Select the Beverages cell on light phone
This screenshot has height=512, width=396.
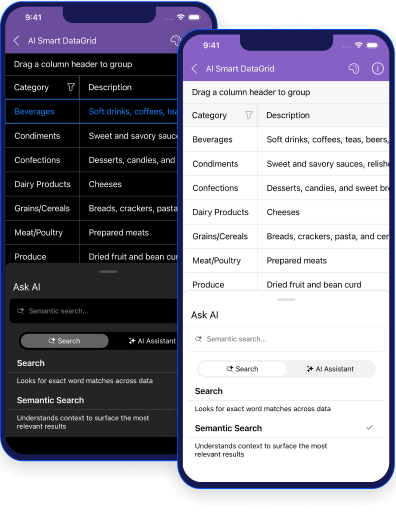click(x=220, y=139)
